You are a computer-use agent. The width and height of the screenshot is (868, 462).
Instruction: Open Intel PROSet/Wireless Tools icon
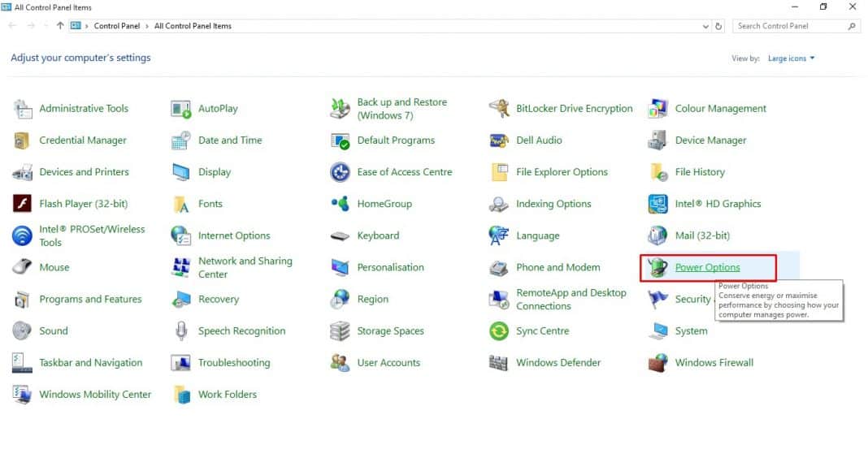point(22,235)
